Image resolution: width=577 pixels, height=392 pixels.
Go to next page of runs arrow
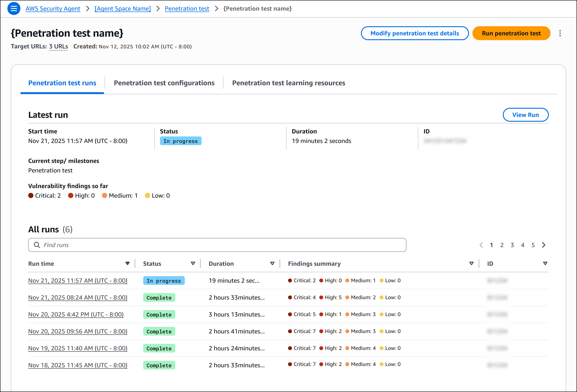pos(544,245)
